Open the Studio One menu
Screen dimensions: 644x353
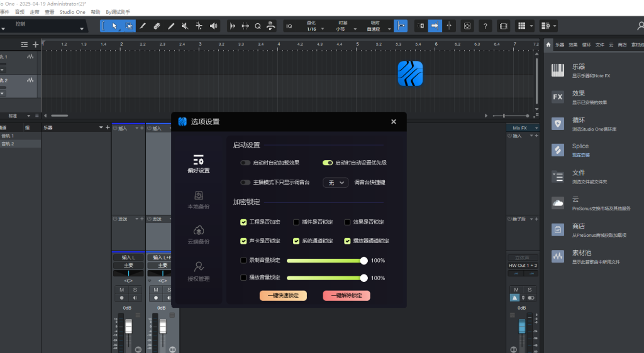72,12
